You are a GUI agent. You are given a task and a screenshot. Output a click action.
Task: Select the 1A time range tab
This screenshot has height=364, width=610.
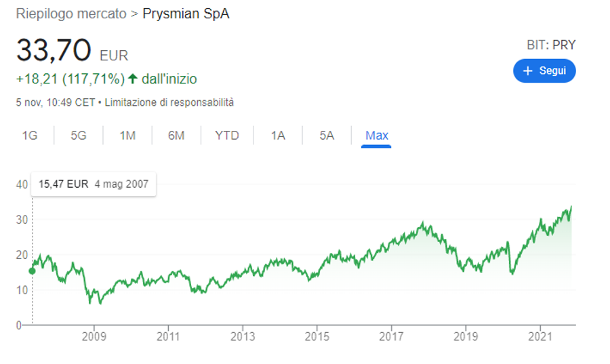[x=278, y=136]
